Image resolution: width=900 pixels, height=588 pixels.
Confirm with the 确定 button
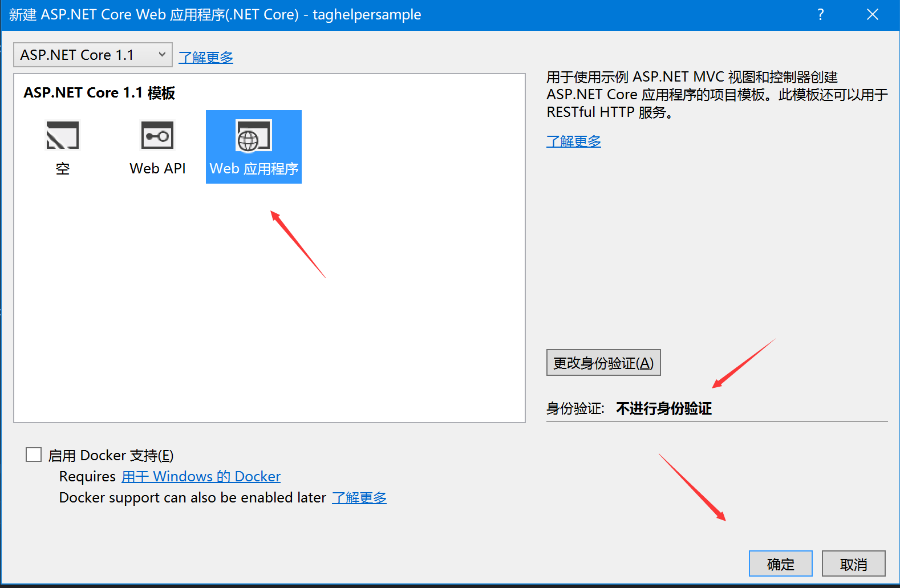[780, 564]
